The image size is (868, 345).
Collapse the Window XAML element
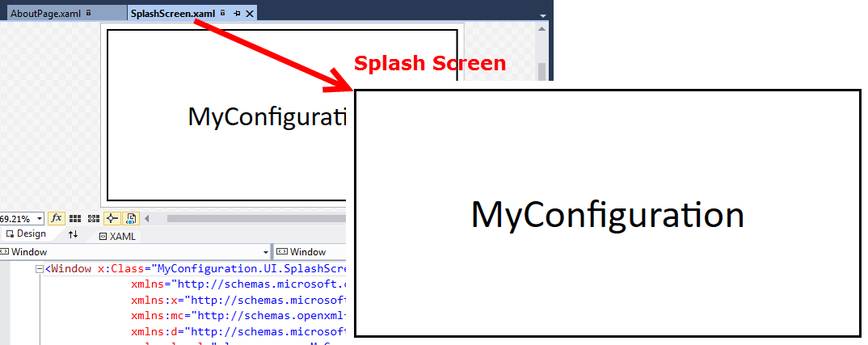click(39, 269)
